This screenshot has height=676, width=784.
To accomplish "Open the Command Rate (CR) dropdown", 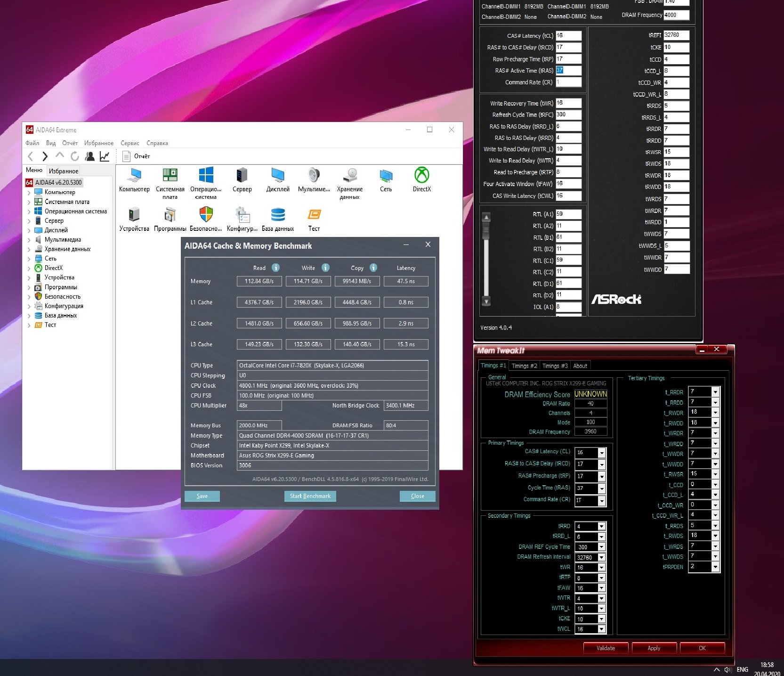I will [x=601, y=501].
